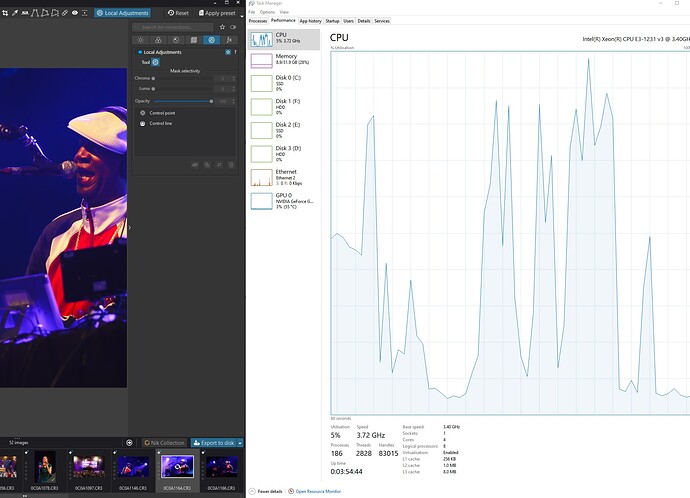The image size is (690, 498).
Task: Select the Horizon leveling tool
Action: 25,13
